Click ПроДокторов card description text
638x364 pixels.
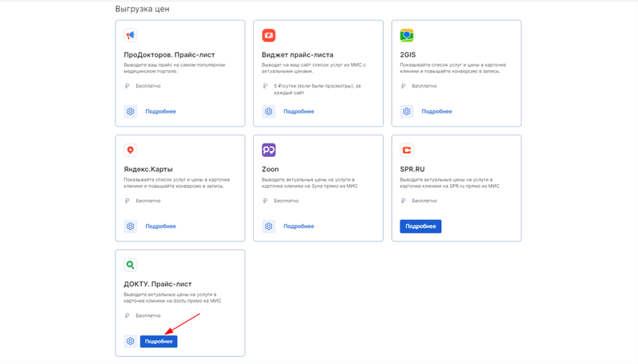pos(175,68)
